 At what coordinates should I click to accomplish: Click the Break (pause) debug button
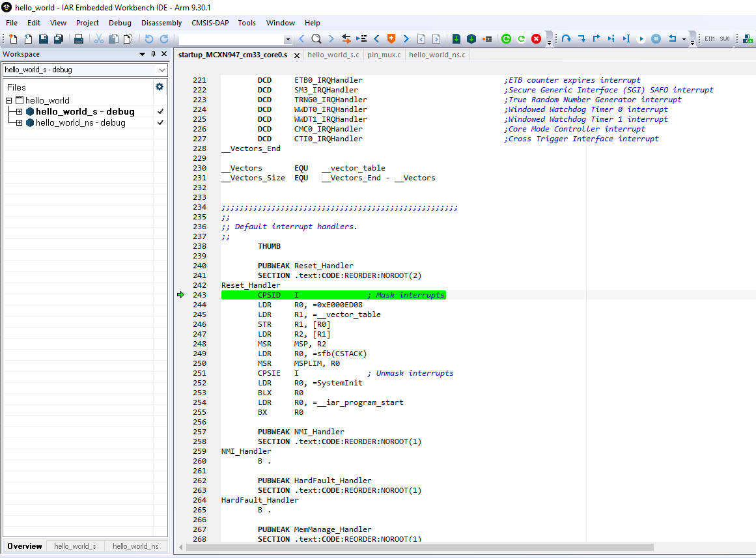tap(656, 39)
